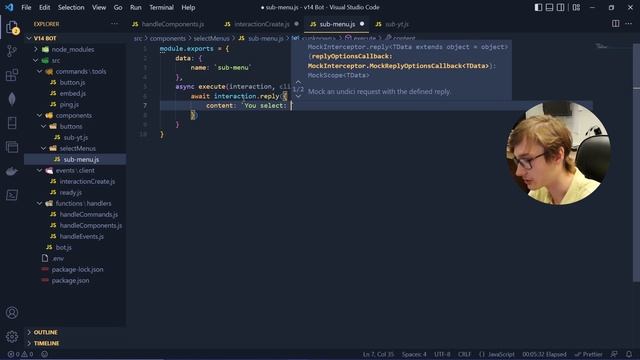Open the Explorer view in the activity bar
The image size is (640, 360).
pos(12,28)
